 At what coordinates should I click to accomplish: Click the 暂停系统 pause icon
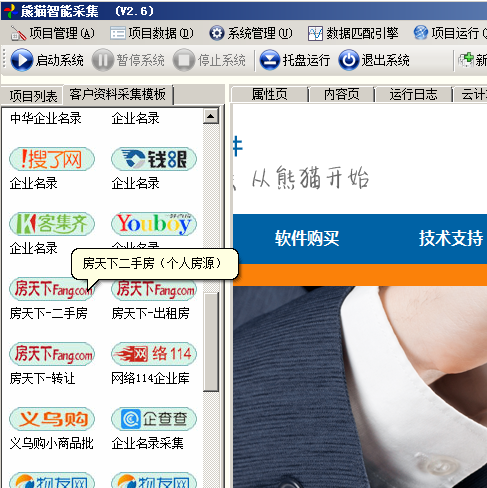click(103, 60)
